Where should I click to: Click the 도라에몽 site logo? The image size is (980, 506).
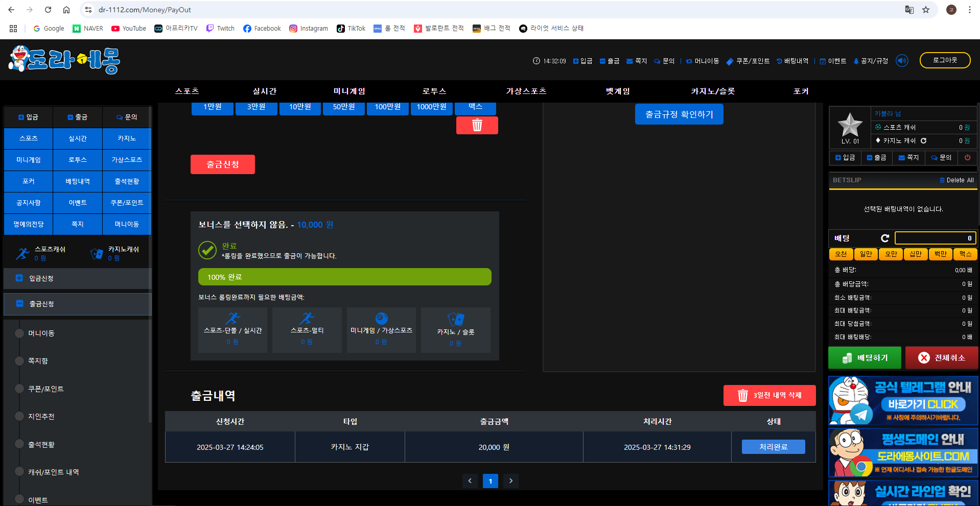64,60
